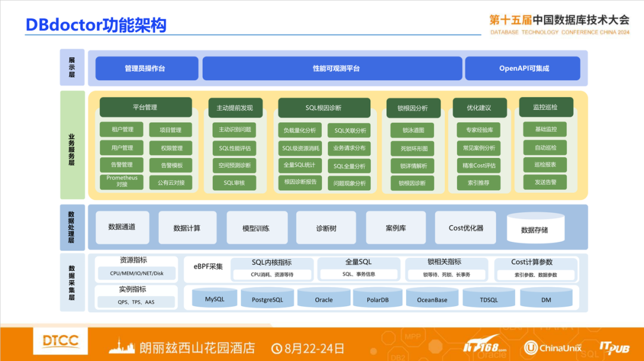The image size is (644, 361).
Task: Click the 锁详情解析 box
Action: tap(413, 166)
